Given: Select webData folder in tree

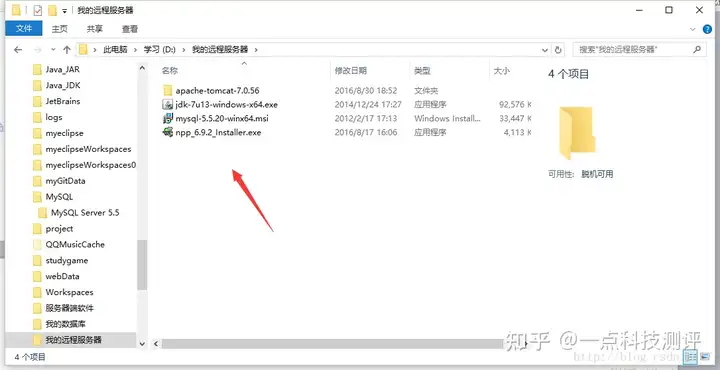Looking at the screenshot, I should pos(62,276).
